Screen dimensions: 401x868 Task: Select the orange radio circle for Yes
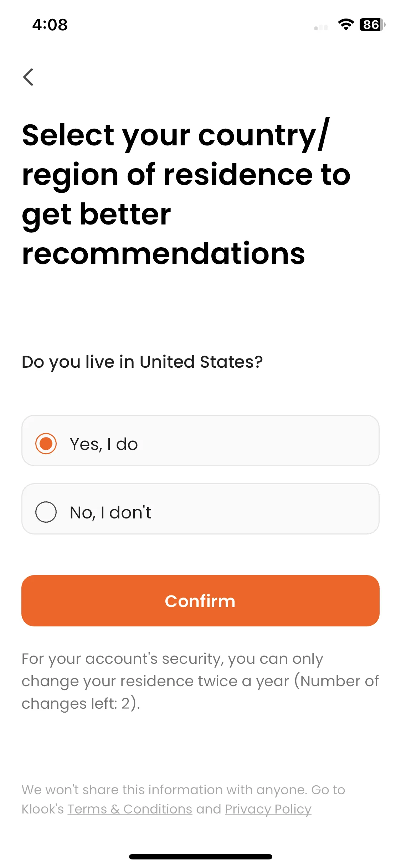pyautogui.click(x=46, y=444)
